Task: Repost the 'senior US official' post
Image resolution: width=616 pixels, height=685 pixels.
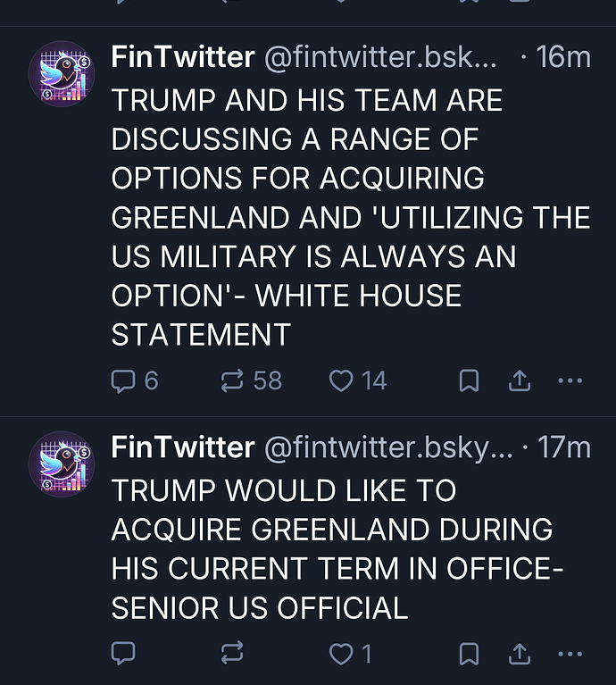Action: 232,654
